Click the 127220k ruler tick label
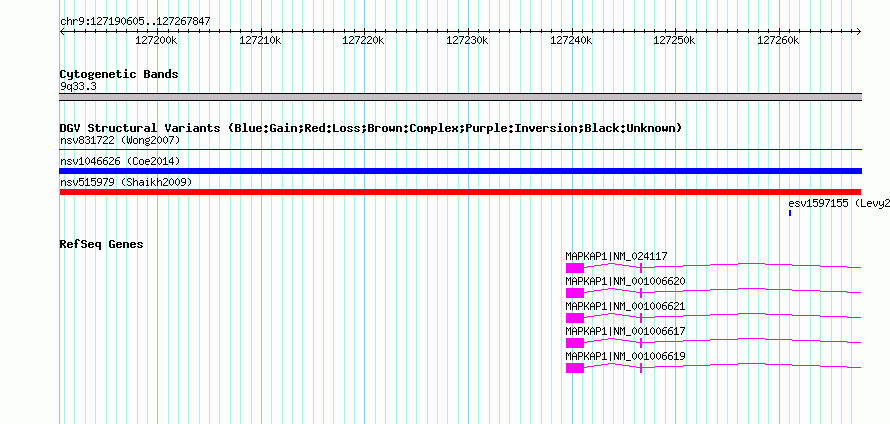This screenshot has height=424, width=890. pyautogui.click(x=363, y=41)
